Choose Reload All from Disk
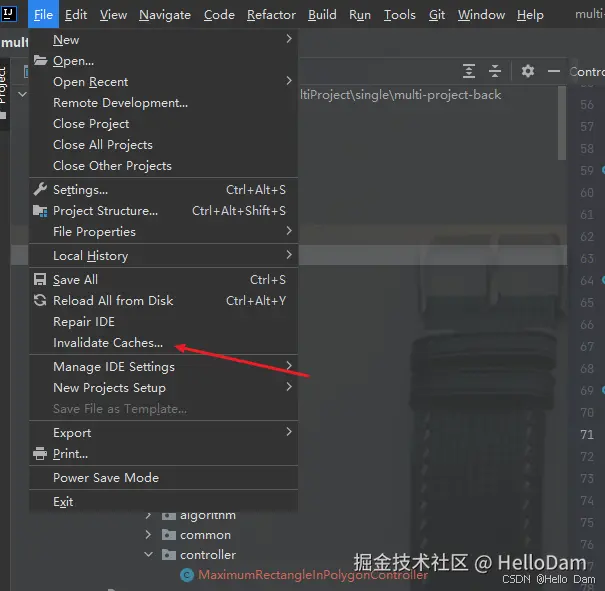Viewport: 605px width, 591px height. coord(163,301)
